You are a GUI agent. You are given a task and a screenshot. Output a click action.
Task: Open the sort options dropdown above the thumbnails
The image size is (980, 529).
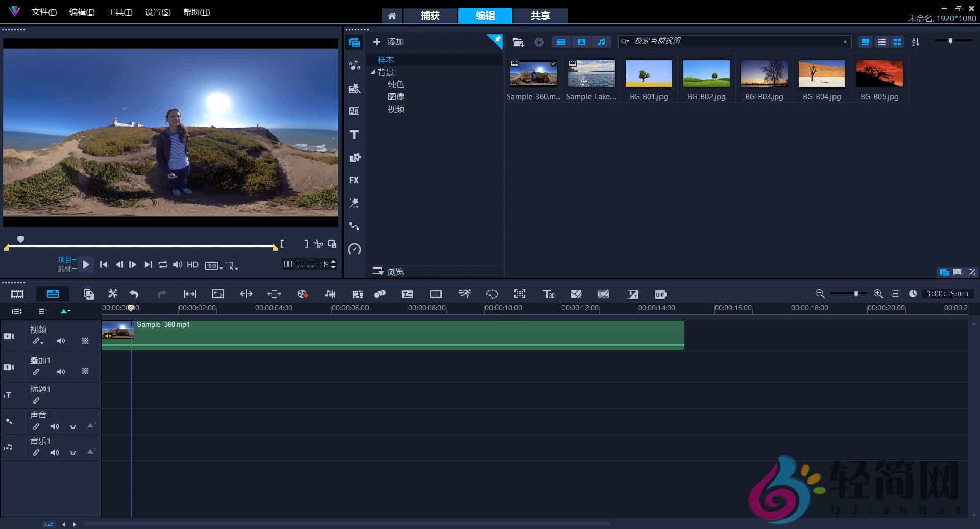coord(915,42)
